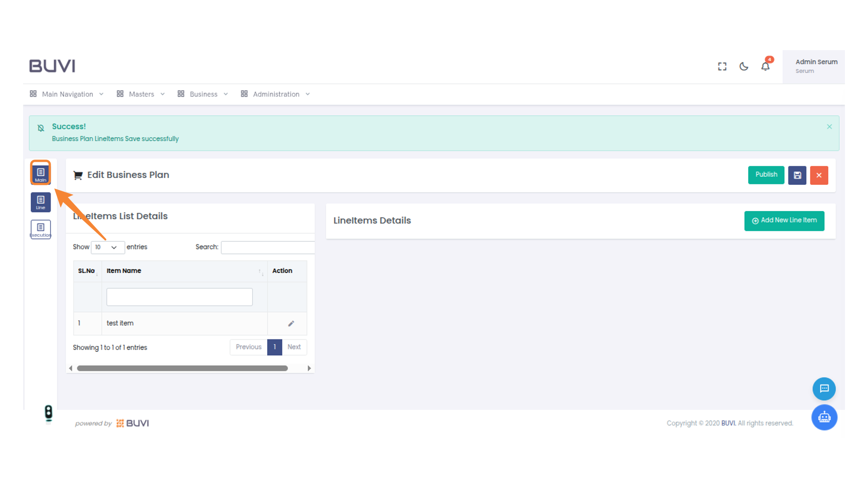Click the Publish button
Screen dimensions: 868x488
[766, 175]
